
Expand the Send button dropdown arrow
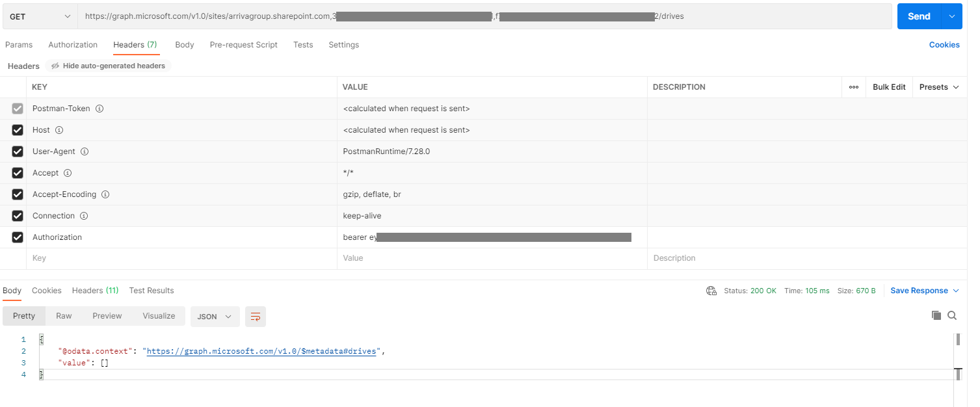click(952, 16)
